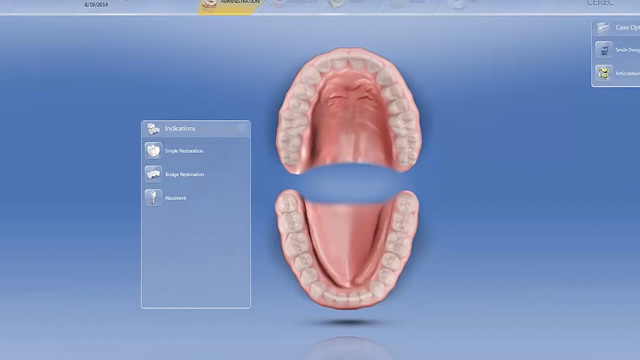Viewport: 640px width, 360px height.
Task: Select the Single Restoration icon
Action: [x=153, y=151]
